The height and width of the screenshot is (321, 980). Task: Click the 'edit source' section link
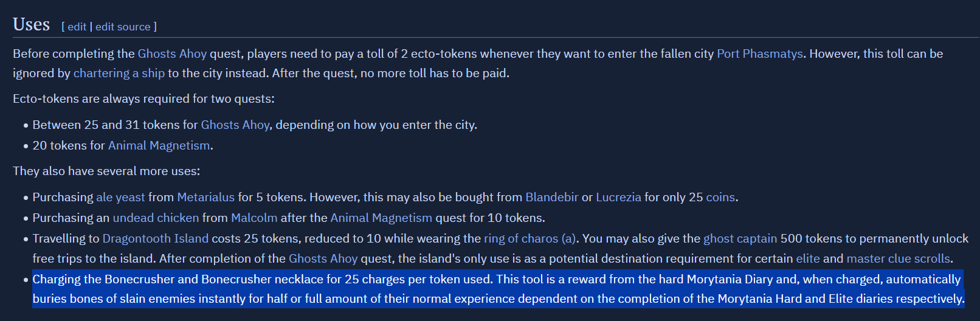point(123,27)
